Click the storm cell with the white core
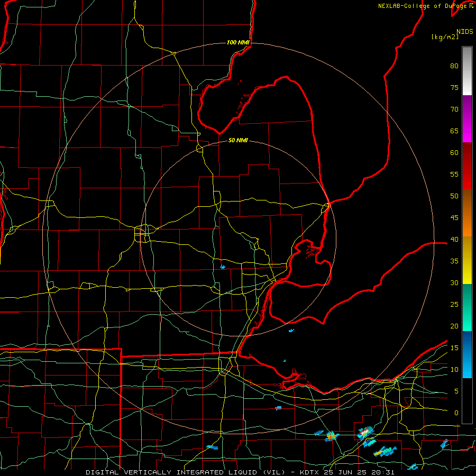This screenshot has height=476, width=476. pyautogui.click(x=365, y=432)
